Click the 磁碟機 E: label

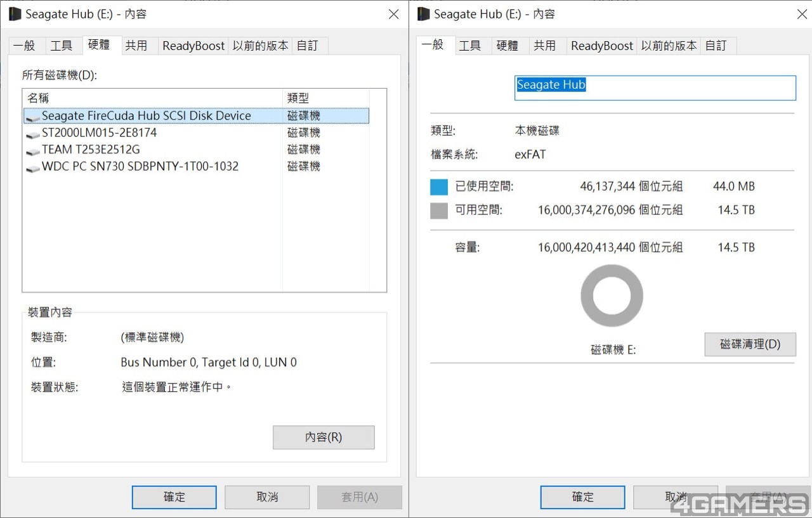(613, 350)
